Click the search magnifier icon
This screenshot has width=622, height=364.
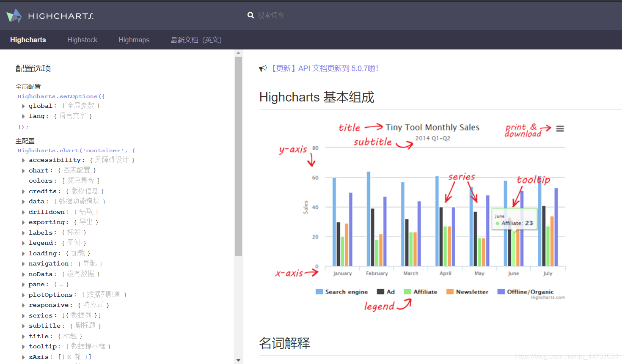(x=250, y=15)
